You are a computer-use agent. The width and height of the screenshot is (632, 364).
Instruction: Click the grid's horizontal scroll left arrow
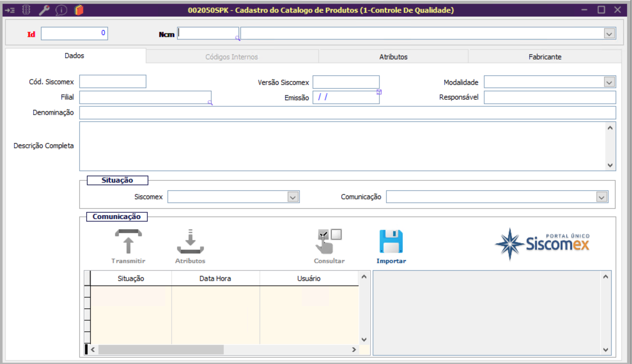click(93, 350)
